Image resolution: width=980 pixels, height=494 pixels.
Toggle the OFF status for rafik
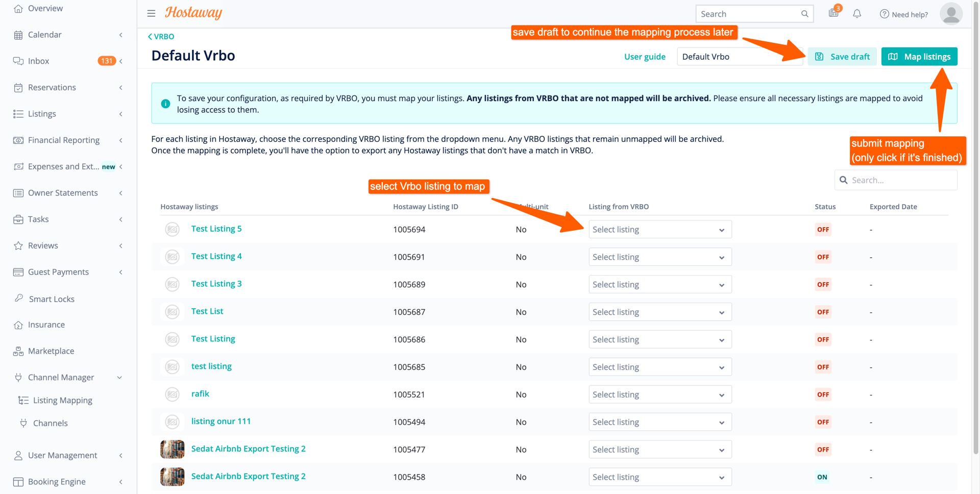pyautogui.click(x=823, y=395)
